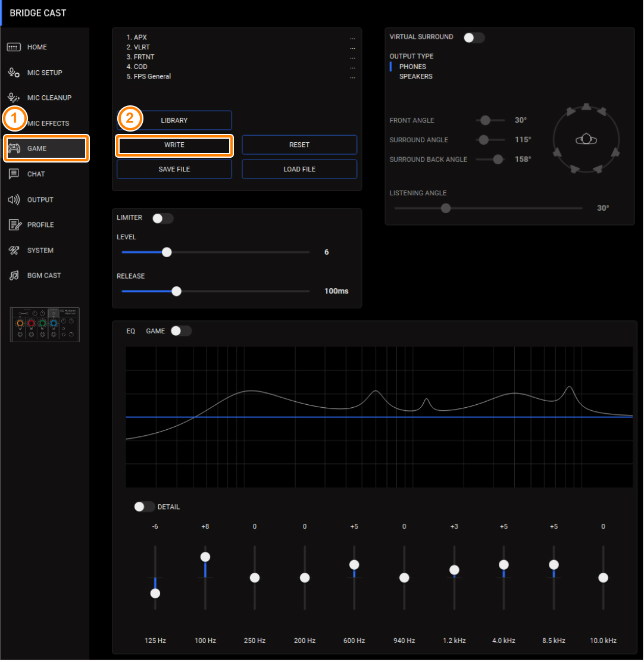Image resolution: width=644 pixels, height=662 pixels.
Task: Click the 1.2 kHz EQ band fader knob
Action: pyautogui.click(x=454, y=570)
